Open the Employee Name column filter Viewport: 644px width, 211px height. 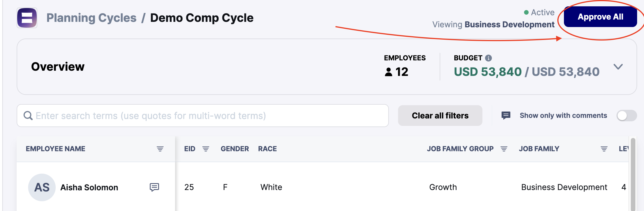point(160,149)
